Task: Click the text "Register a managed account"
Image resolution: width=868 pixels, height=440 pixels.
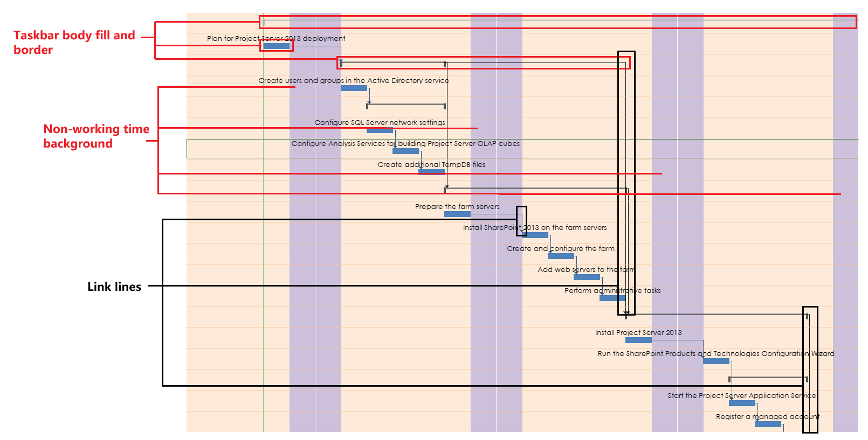Action: coord(768,417)
